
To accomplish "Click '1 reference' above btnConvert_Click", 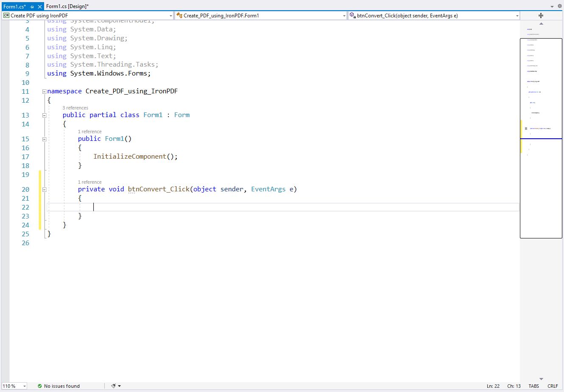I will (x=90, y=182).
